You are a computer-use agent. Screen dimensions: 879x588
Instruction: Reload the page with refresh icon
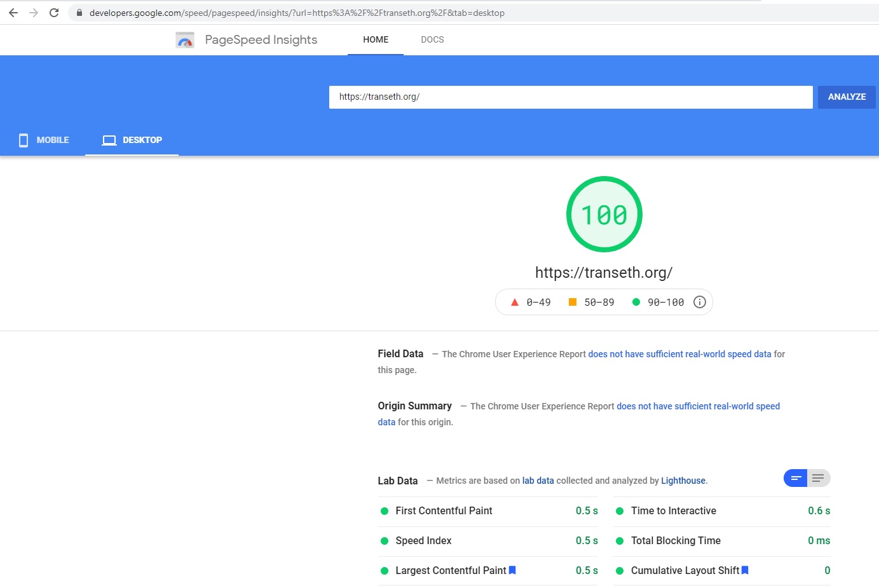tap(54, 13)
